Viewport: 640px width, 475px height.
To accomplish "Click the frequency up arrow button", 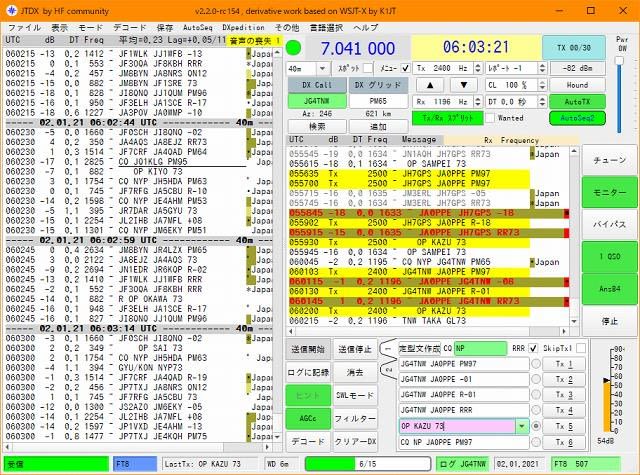I will 430,85.
